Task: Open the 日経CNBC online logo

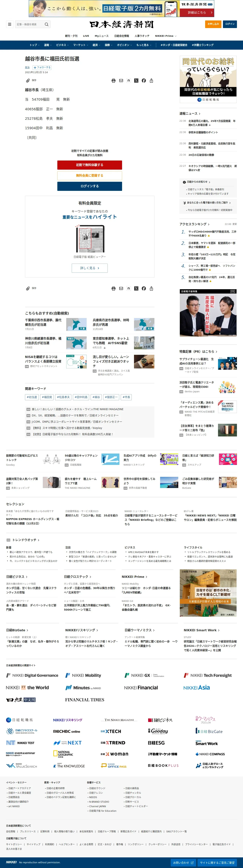Action: pyautogui.click(x=67, y=732)
